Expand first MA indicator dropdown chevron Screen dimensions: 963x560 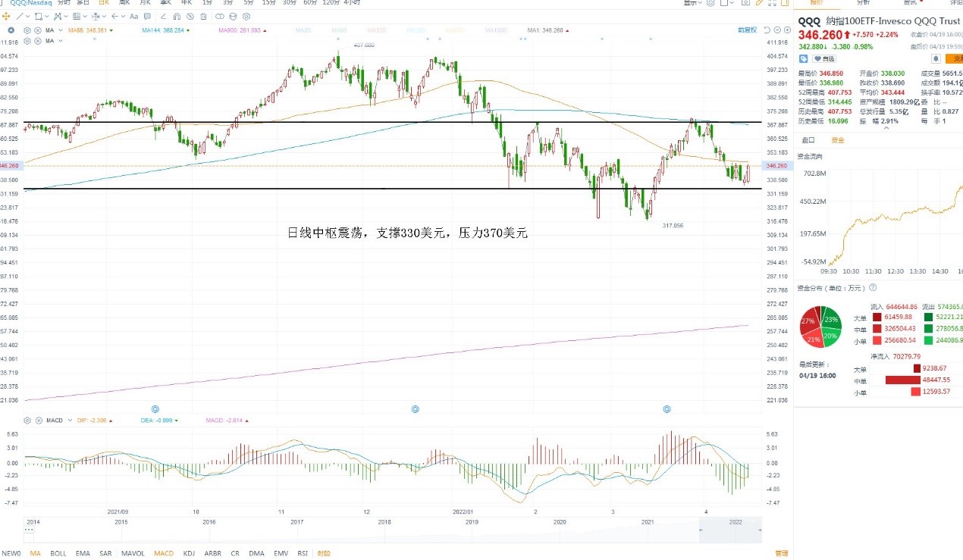(x=61, y=30)
